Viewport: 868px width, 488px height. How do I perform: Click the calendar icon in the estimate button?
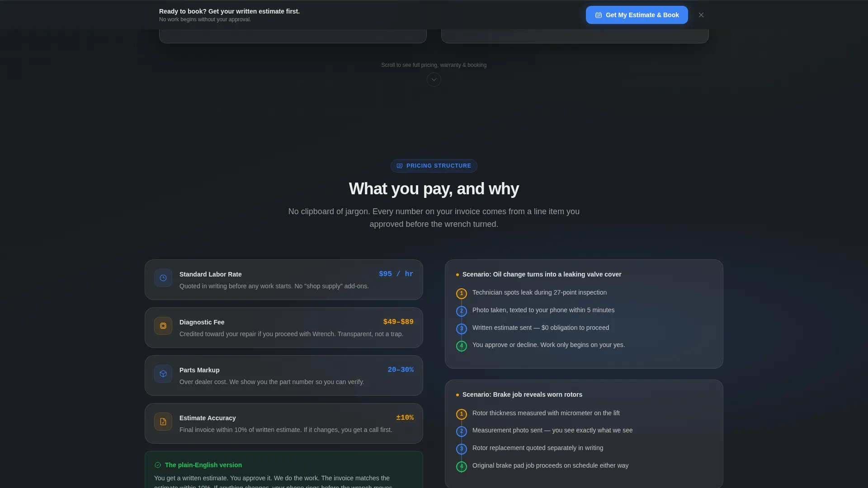[599, 15]
